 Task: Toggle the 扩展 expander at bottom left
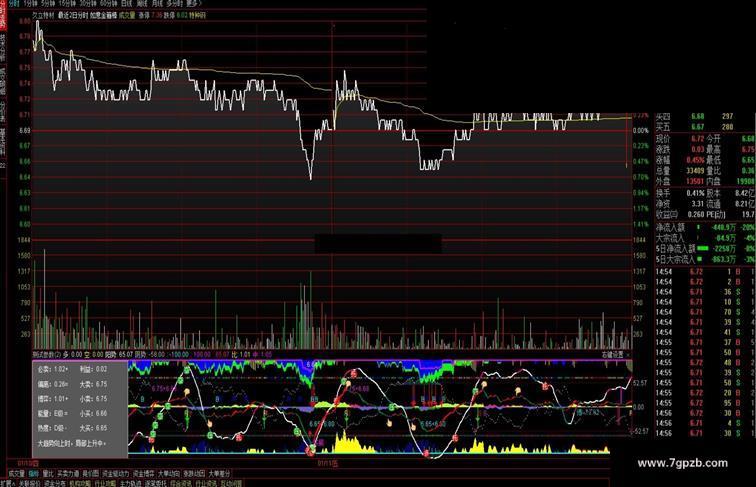(8, 483)
